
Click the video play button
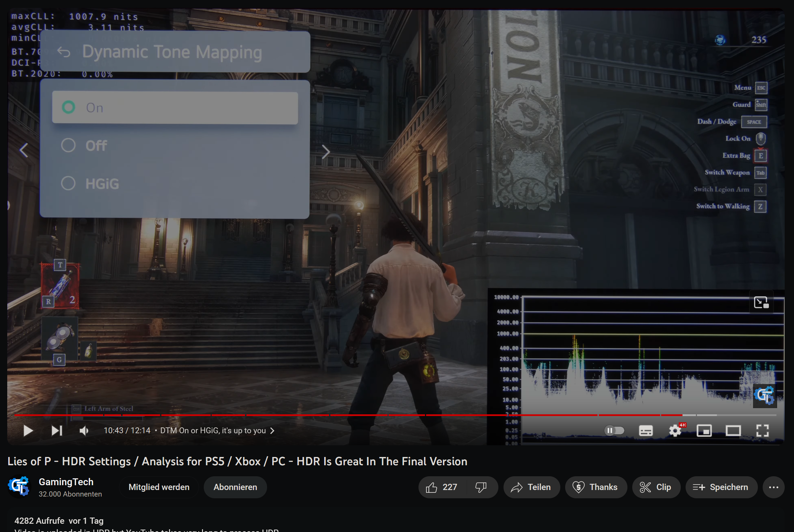[x=28, y=430]
